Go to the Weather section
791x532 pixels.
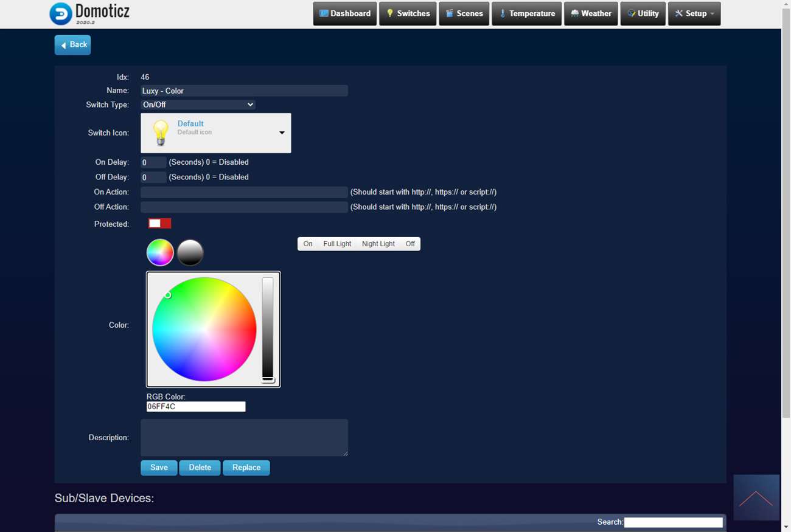(591, 13)
